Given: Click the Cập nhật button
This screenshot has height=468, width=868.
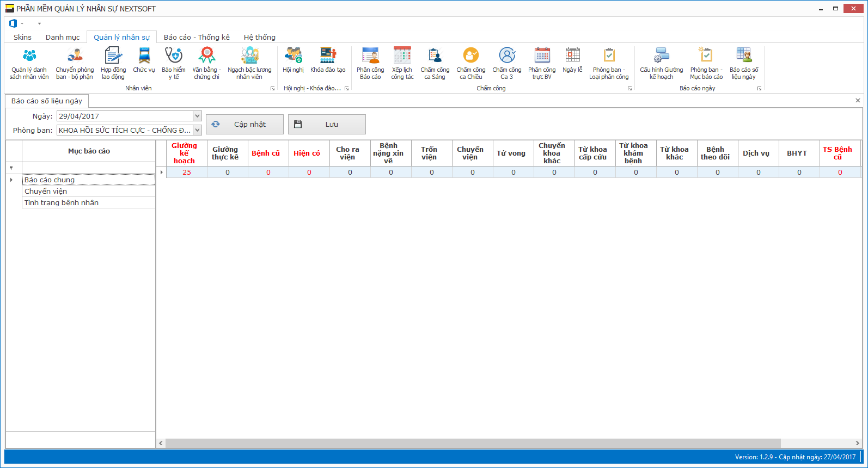Looking at the screenshot, I should [x=244, y=124].
